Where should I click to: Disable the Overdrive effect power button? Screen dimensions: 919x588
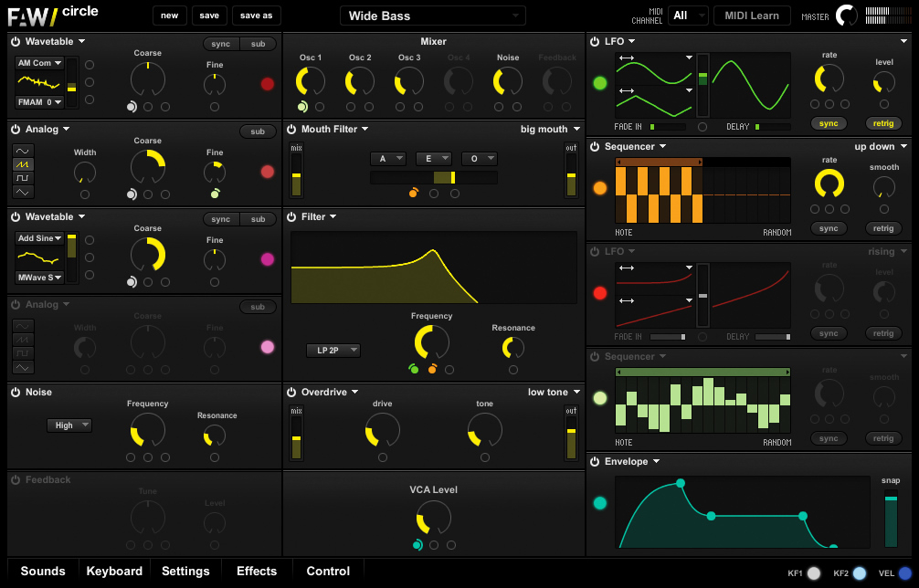[292, 393]
